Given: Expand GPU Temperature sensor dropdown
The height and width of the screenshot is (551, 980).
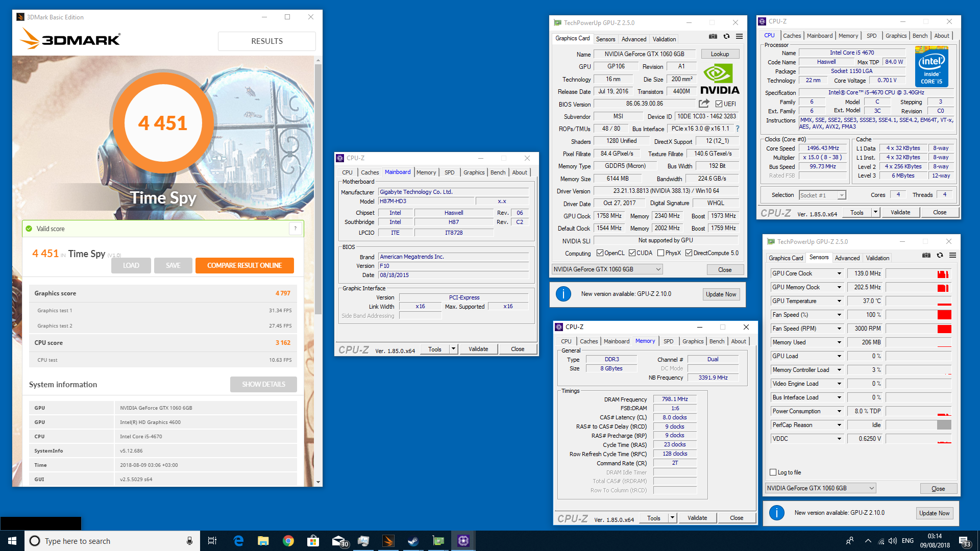Looking at the screenshot, I should click(839, 301).
